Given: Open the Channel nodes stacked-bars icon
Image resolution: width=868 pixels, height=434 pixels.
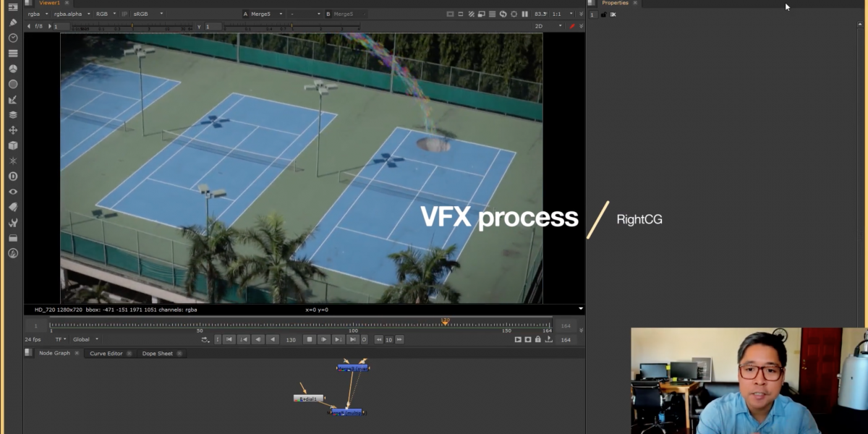Looking at the screenshot, I should (x=13, y=54).
